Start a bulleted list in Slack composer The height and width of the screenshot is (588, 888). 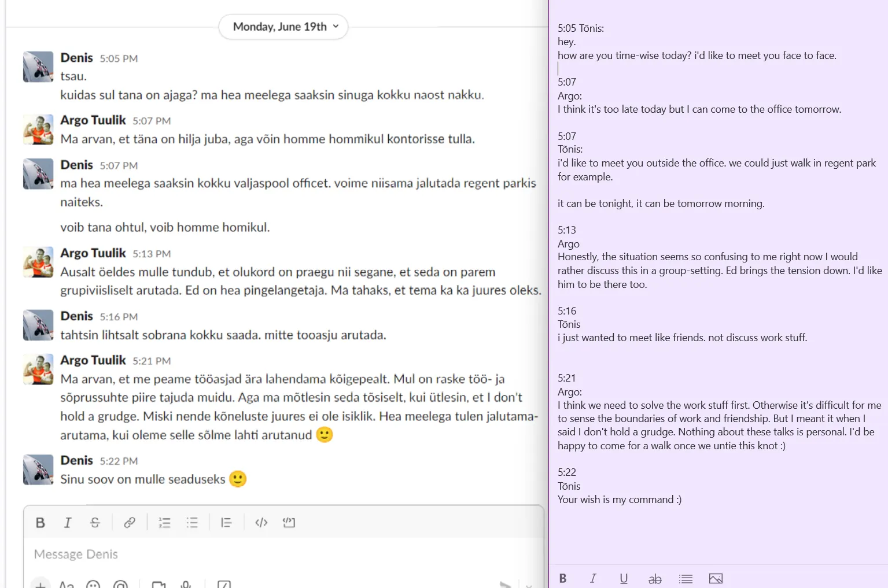192,523
